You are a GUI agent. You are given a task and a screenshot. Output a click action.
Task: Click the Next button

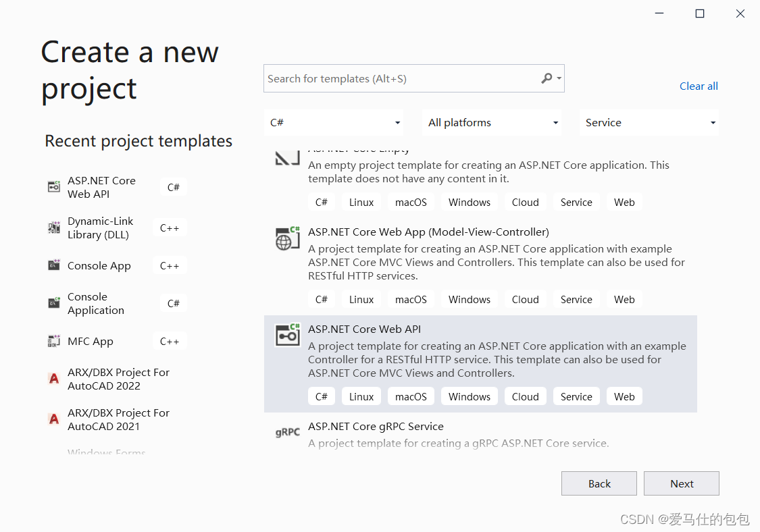682,483
